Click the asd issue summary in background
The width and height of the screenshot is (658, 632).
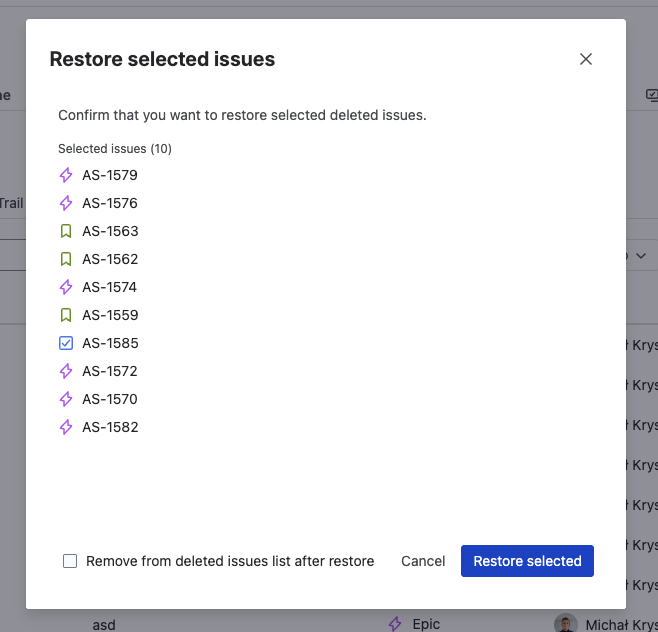[x=104, y=625]
